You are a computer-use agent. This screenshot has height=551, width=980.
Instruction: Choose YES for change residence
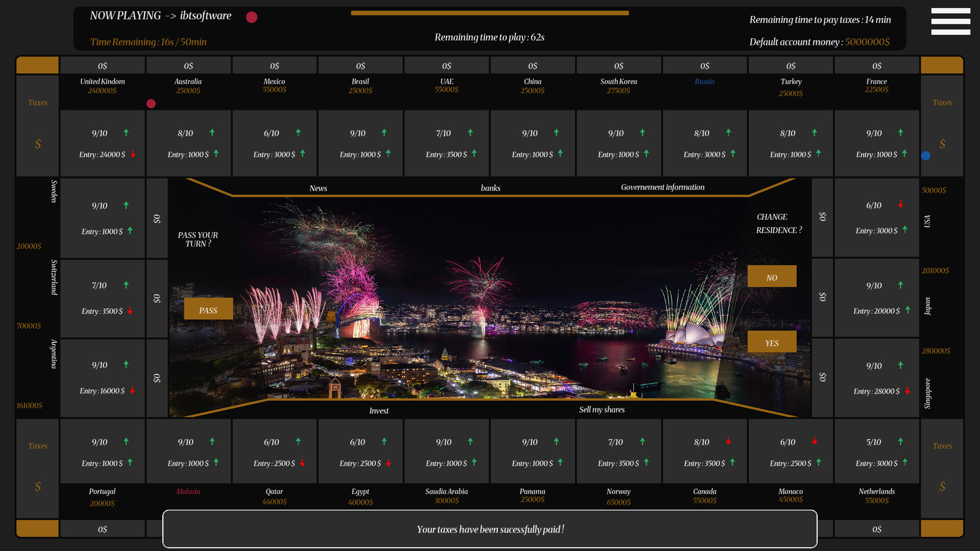772,342
